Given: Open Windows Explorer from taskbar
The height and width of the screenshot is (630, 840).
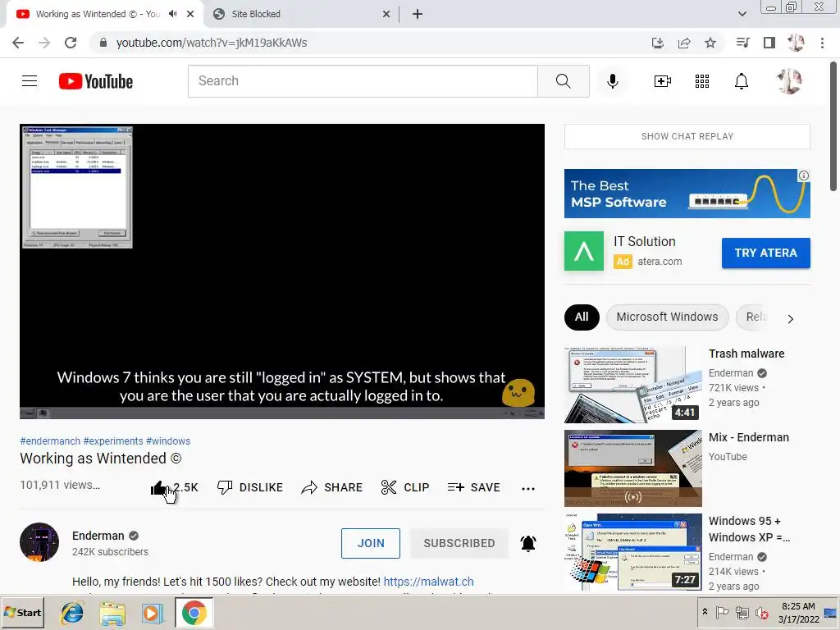Looking at the screenshot, I should [x=112, y=613].
